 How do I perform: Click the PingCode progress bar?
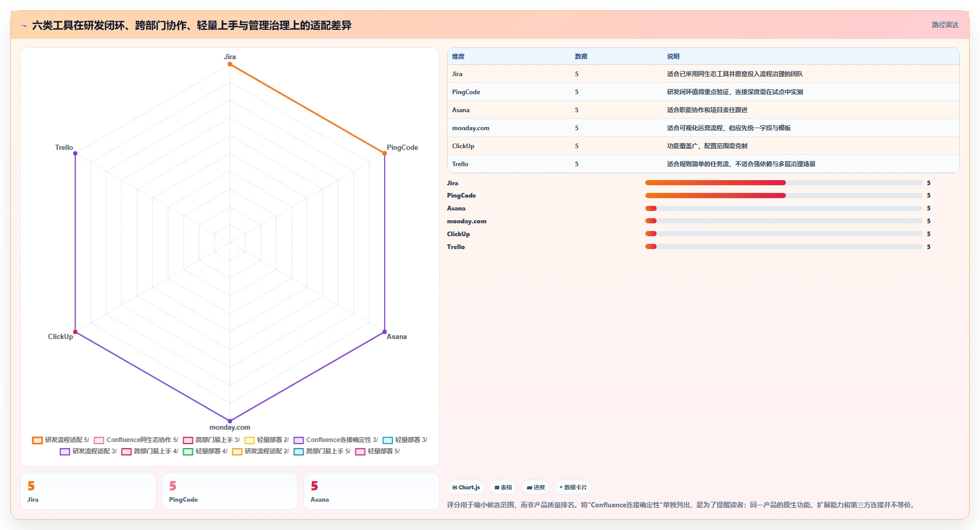(x=784, y=196)
